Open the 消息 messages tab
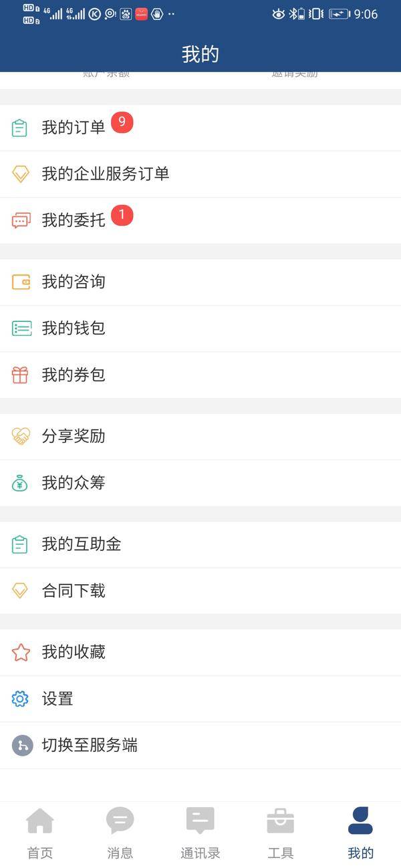401x868 pixels. pyautogui.click(x=120, y=832)
